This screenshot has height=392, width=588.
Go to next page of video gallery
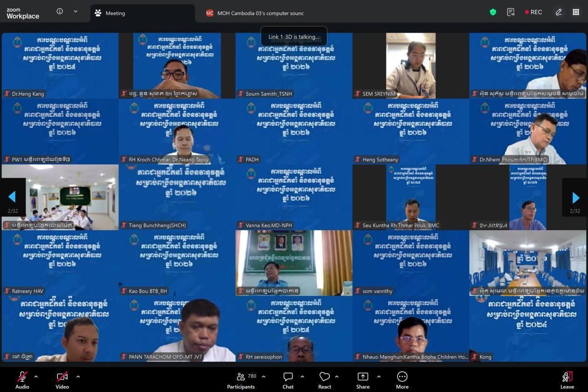pyautogui.click(x=576, y=198)
